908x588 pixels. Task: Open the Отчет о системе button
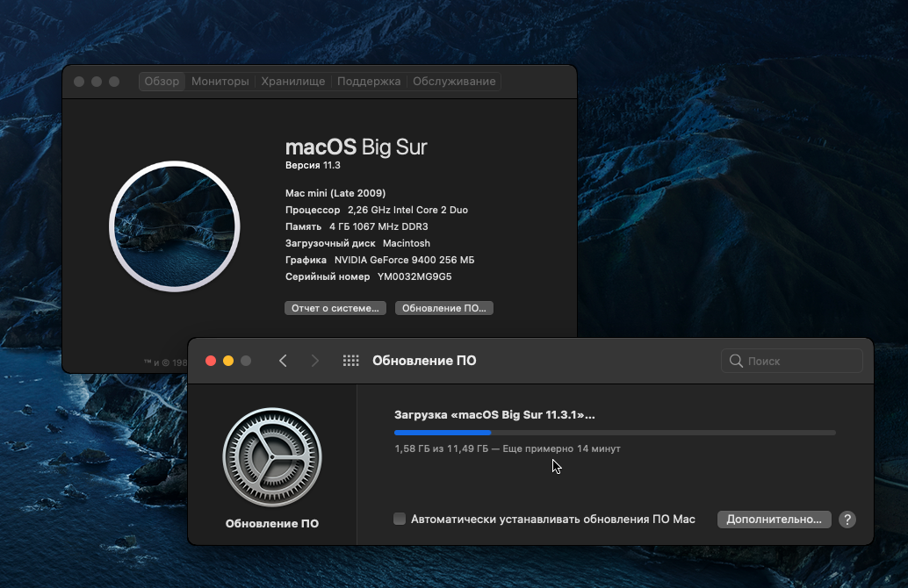[335, 308]
